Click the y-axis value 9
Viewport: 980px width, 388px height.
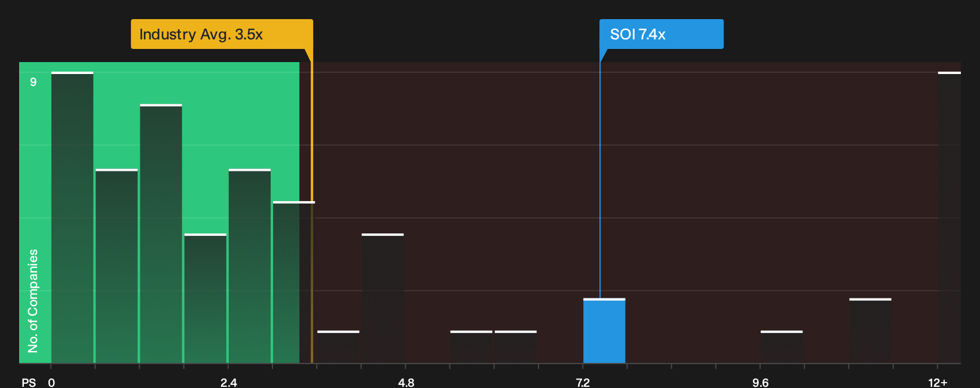click(33, 82)
